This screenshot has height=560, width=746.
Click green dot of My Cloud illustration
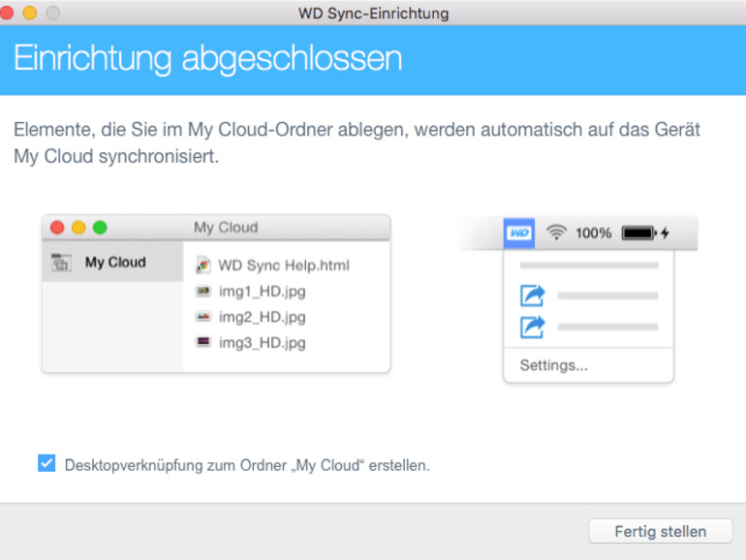[x=100, y=228]
